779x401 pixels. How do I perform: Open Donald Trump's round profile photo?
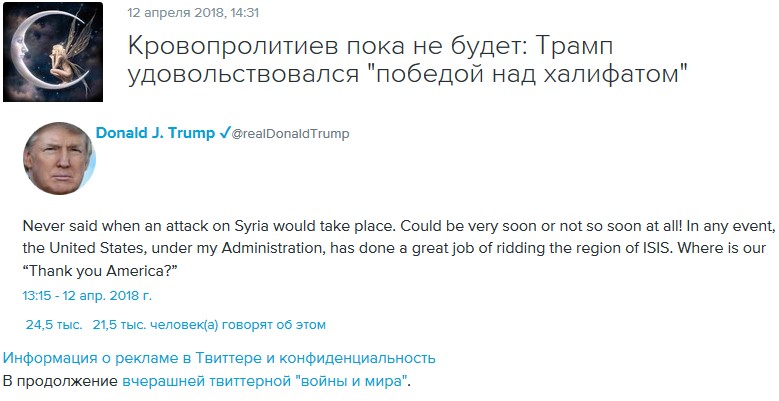pyautogui.click(x=57, y=160)
